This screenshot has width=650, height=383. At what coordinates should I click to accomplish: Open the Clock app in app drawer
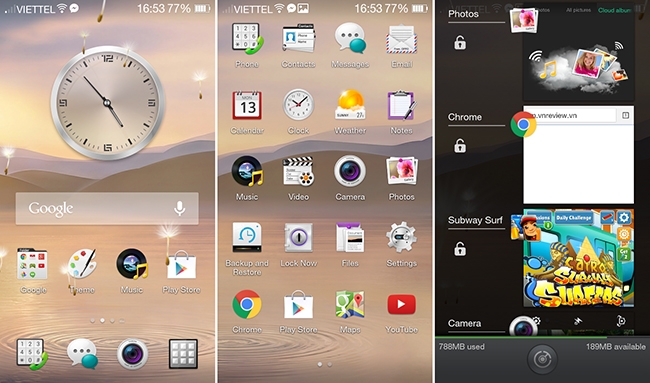point(298,105)
